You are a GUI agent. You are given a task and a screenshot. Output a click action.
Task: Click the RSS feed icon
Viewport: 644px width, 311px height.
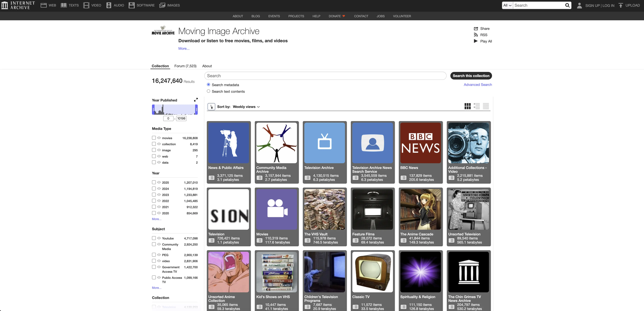[476, 35]
